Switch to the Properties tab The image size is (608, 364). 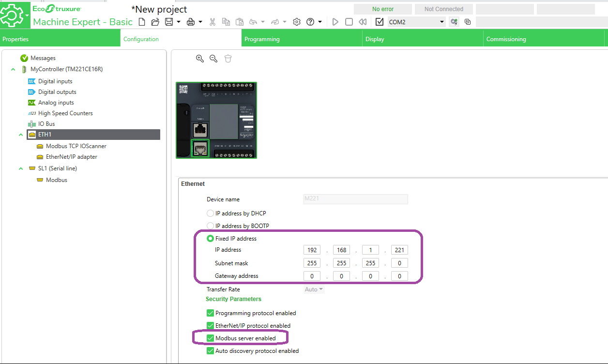pos(60,39)
